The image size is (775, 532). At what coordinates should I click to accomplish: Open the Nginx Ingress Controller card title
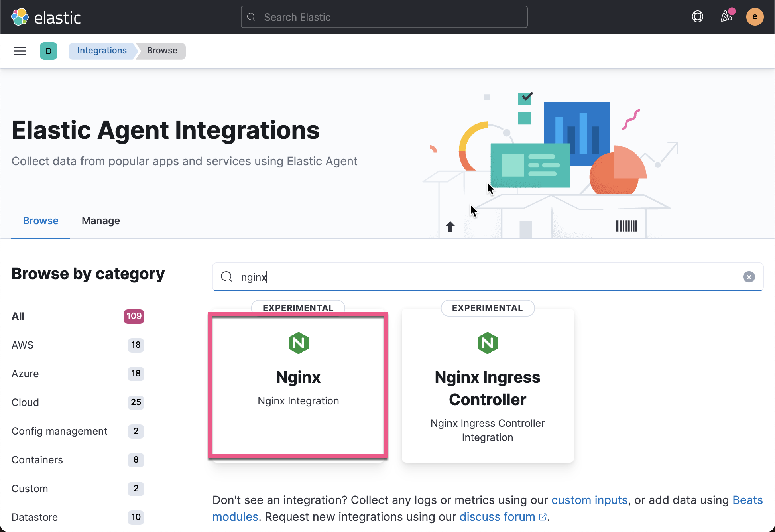coord(488,388)
